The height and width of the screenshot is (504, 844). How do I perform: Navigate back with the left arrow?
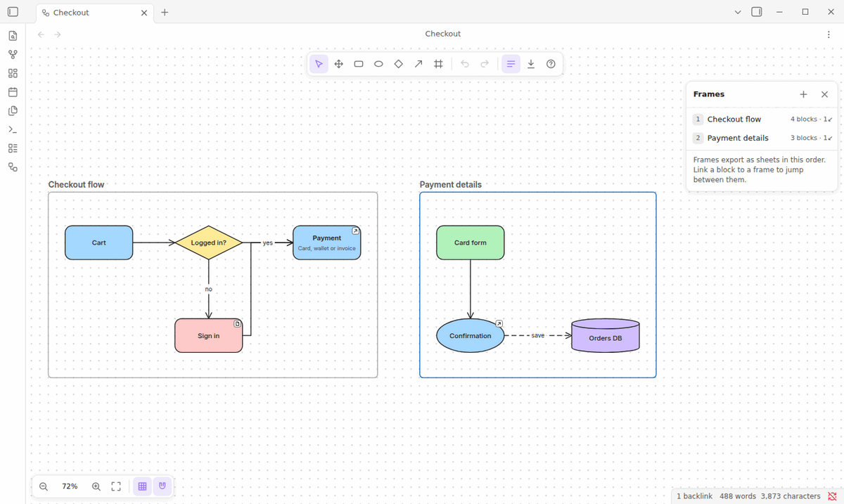click(41, 34)
